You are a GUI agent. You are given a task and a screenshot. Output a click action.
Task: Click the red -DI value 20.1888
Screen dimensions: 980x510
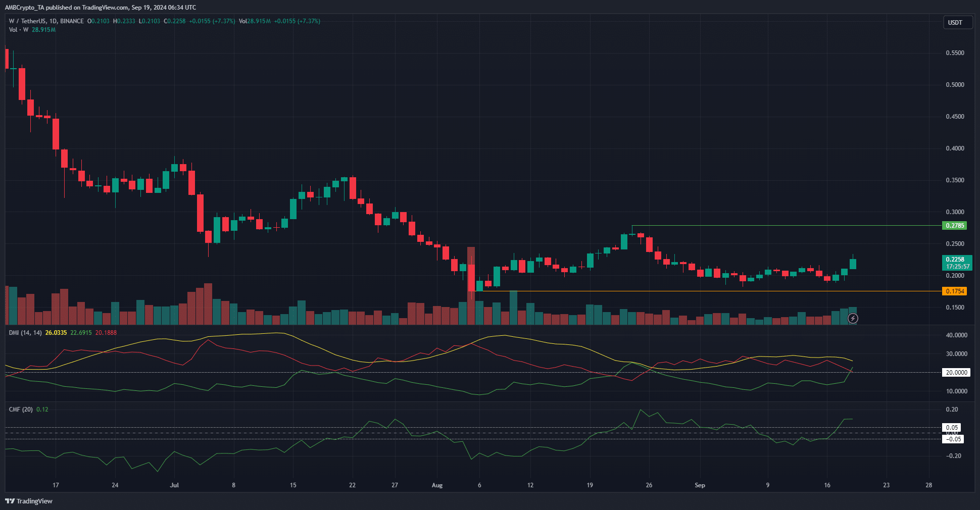click(x=106, y=333)
